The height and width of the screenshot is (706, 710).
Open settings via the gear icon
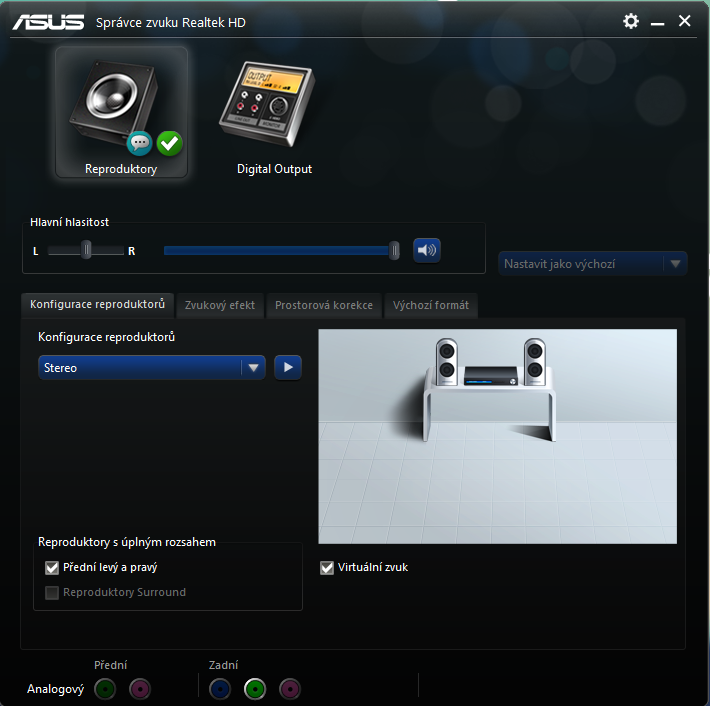pyautogui.click(x=630, y=21)
